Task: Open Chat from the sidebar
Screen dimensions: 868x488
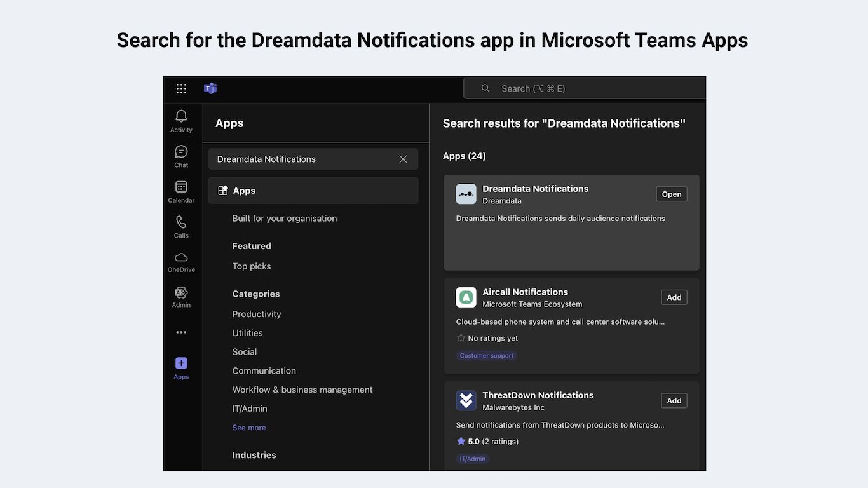Action: [x=181, y=156]
